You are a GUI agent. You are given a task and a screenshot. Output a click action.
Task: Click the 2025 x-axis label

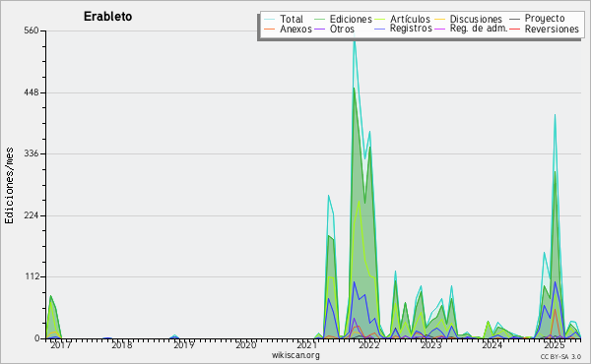[x=554, y=345]
